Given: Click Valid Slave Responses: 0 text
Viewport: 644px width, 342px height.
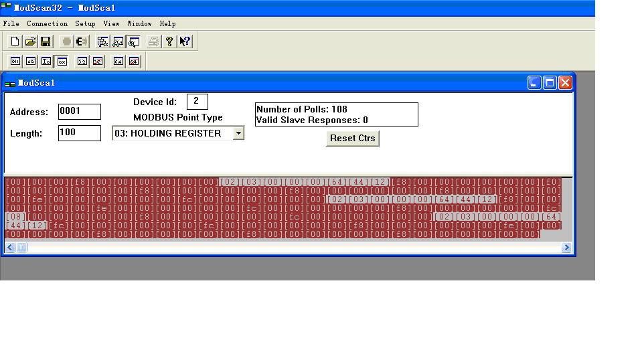Looking at the screenshot, I should (312, 120).
